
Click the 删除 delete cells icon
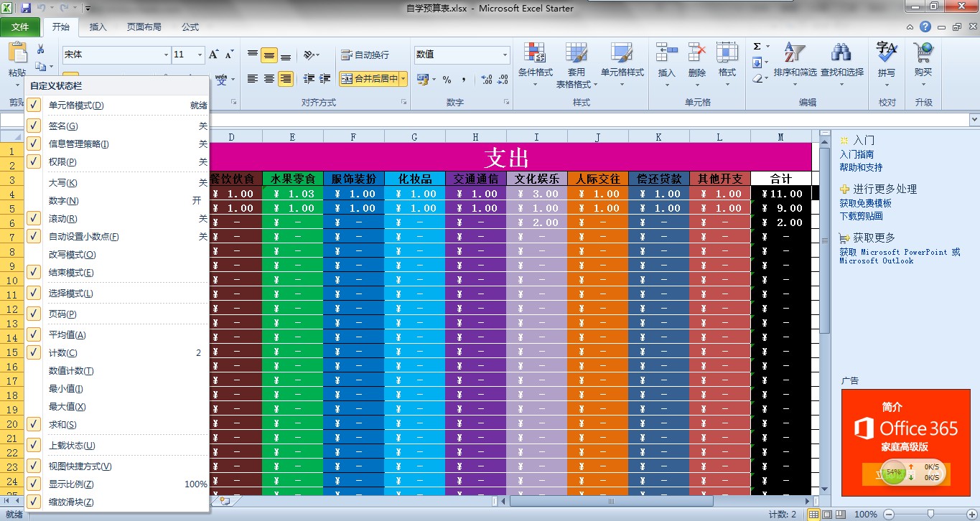696,54
